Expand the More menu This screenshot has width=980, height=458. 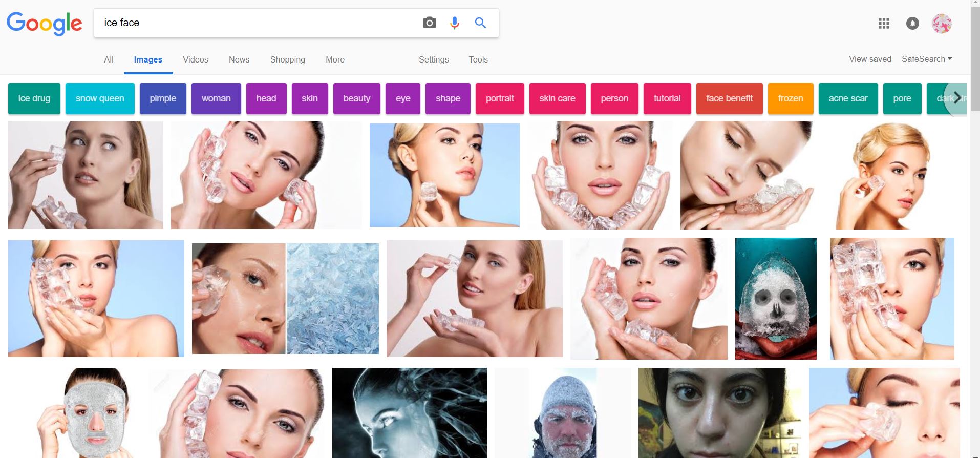pyautogui.click(x=335, y=59)
